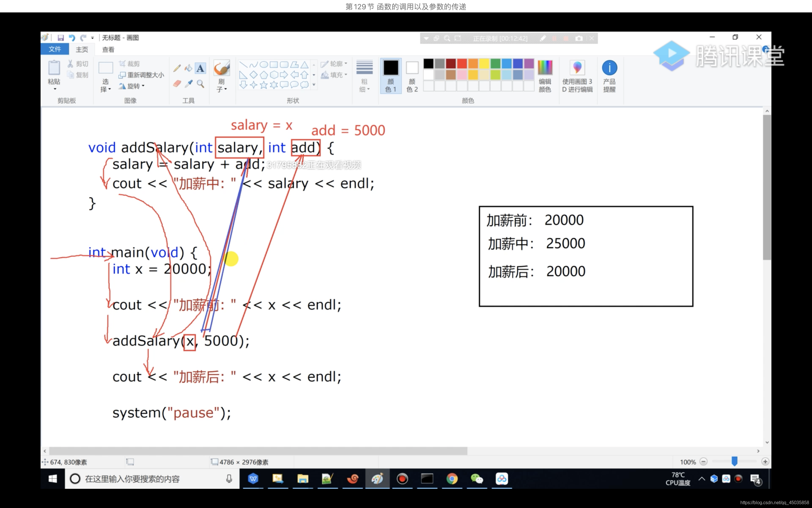Open the Rotate dropdown
The width and height of the screenshot is (812, 508).
point(132,86)
